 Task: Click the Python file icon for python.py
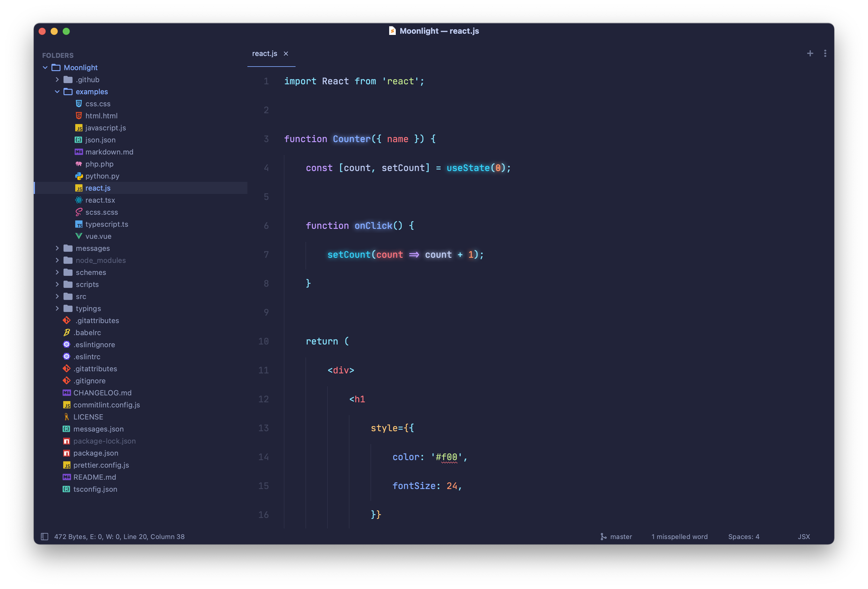pos(79,176)
